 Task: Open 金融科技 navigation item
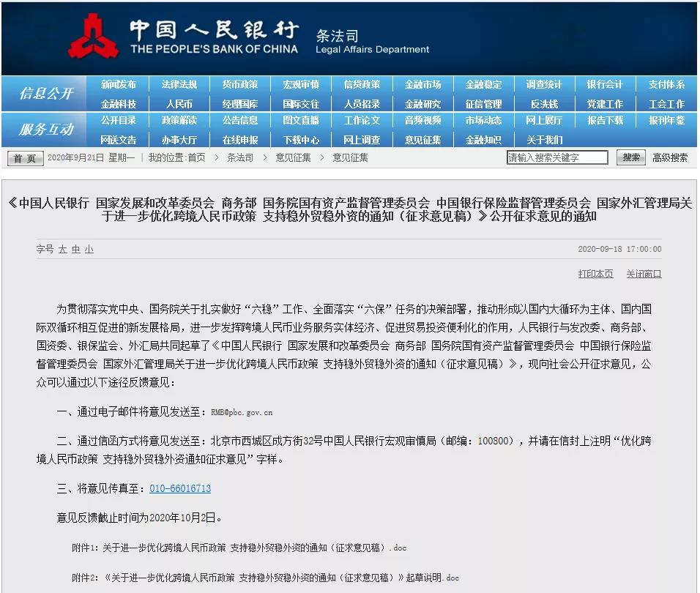coord(119,104)
